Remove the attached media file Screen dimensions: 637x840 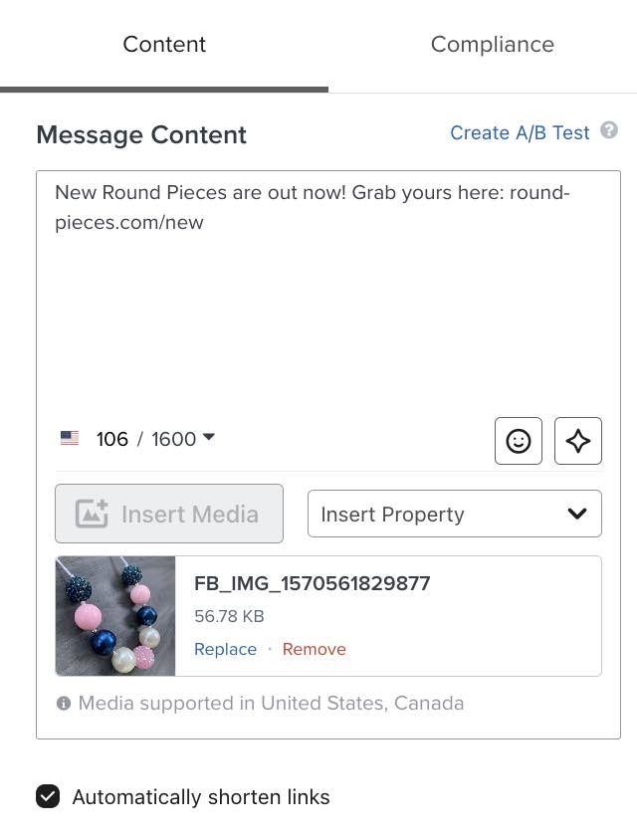[314, 649]
